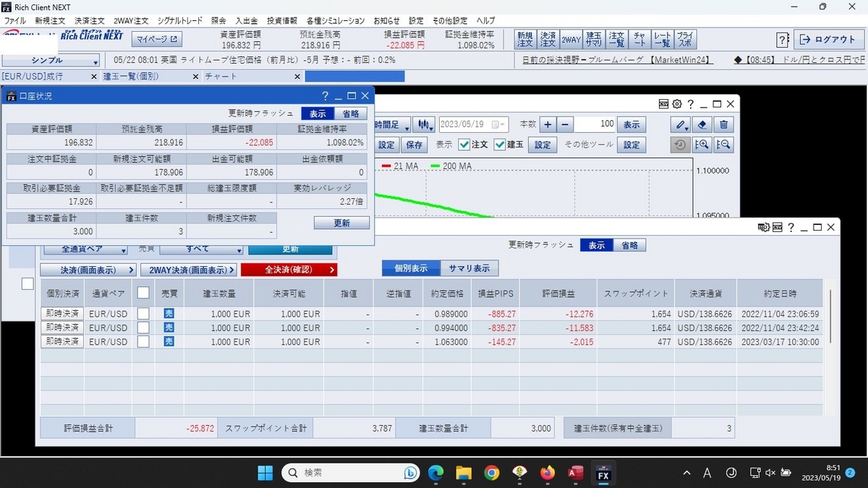The image size is (868, 488).
Task: Open the シグナルトレード menu
Action: tap(179, 21)
